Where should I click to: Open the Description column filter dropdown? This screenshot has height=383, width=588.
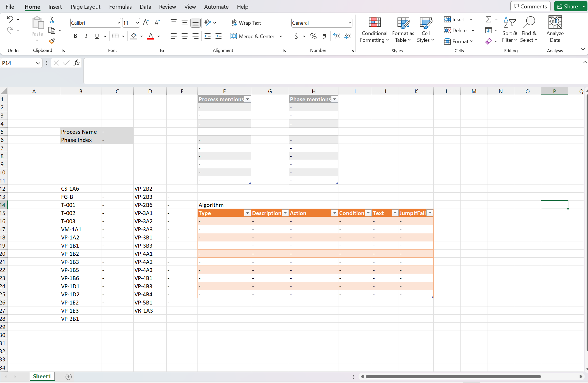click(x=285, y=213)
